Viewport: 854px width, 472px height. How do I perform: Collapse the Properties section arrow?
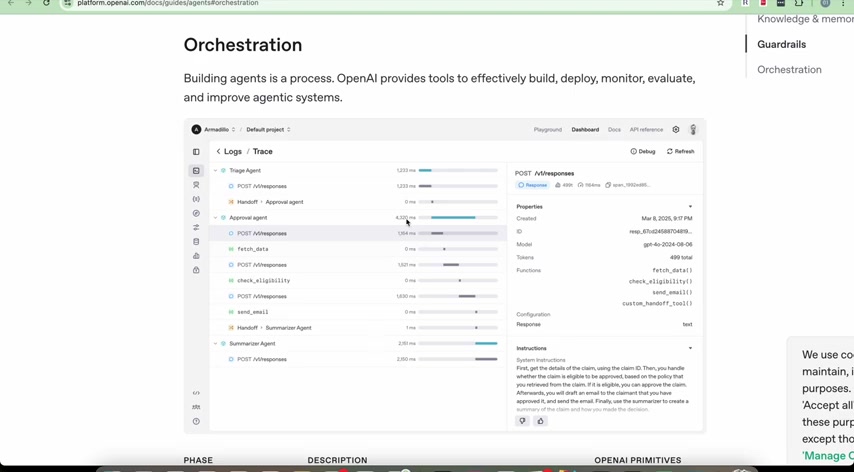coord(690,207)
